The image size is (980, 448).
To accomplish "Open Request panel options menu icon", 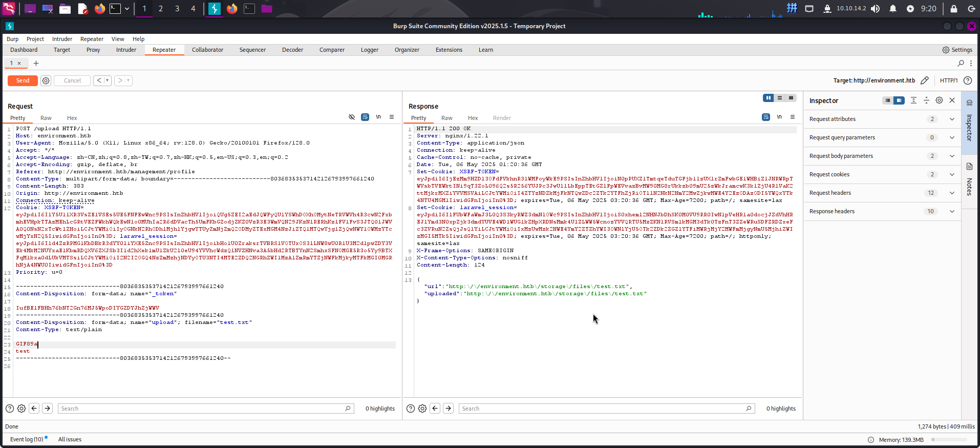I will (x=392, y=117).
